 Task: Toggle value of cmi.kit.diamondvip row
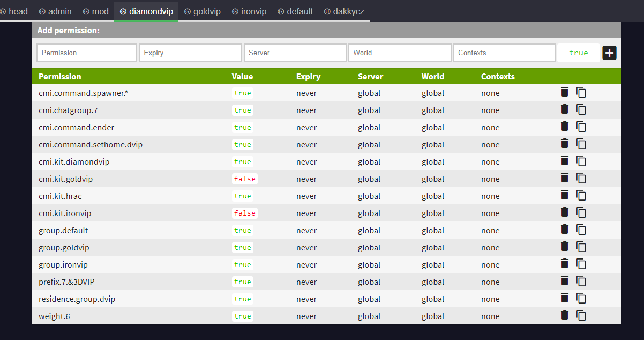pos(243,161)
